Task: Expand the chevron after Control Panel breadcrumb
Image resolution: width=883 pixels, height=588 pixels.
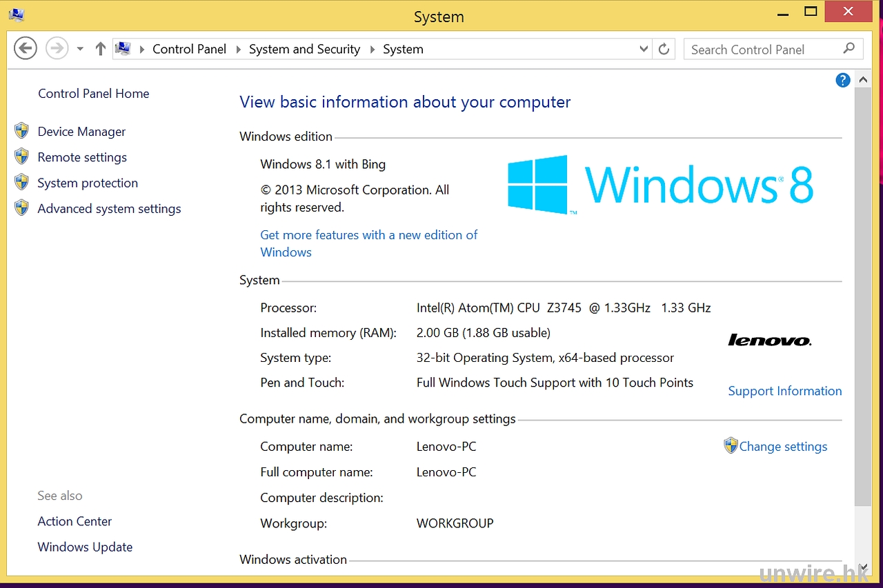Action: point(239,50)
